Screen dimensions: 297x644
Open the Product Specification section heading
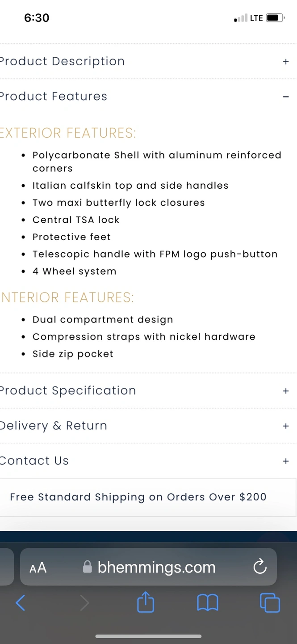pyautogui.click(x=67, y=391)
